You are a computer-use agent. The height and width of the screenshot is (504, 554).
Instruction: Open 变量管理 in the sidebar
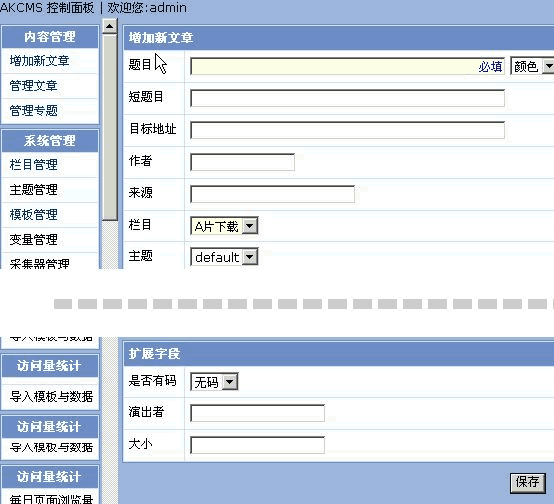pos(34,240)
